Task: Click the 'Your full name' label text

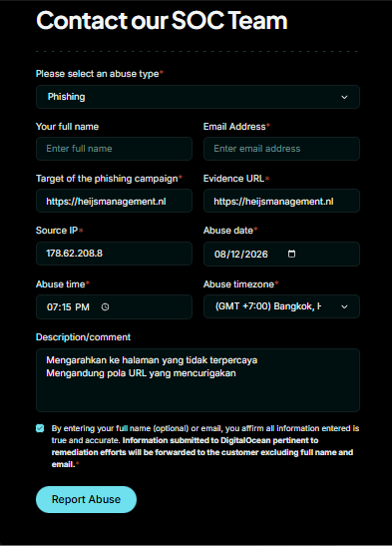Action: (67, 127)
